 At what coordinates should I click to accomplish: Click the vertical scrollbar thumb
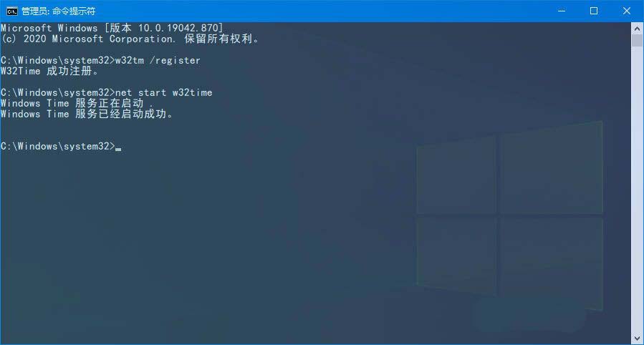(x=637, y=41)
